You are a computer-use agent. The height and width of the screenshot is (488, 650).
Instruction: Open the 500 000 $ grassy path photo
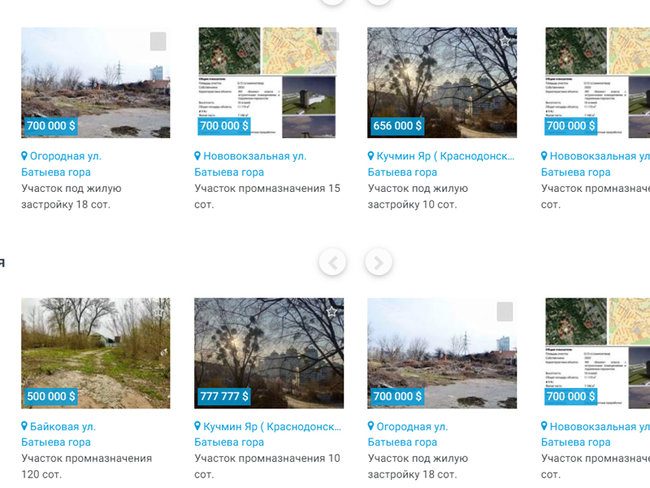(96, 353)
